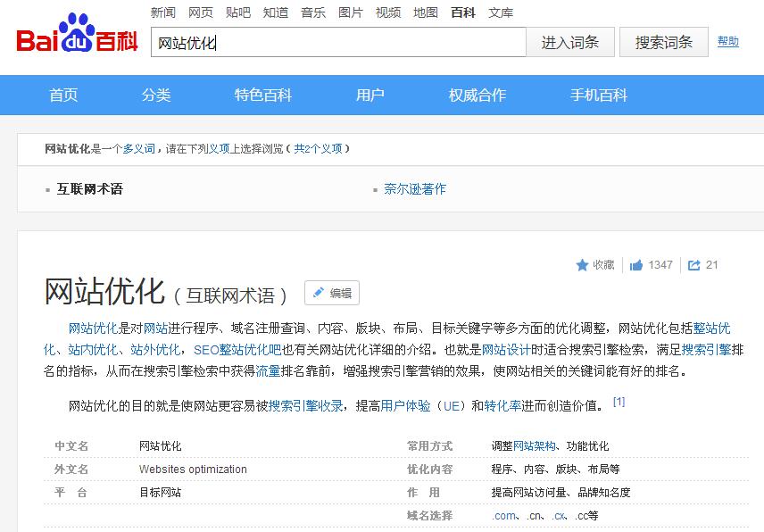Click the thumbs-up like icon
This screenshot has width=764, height=532.
[636, 265]
